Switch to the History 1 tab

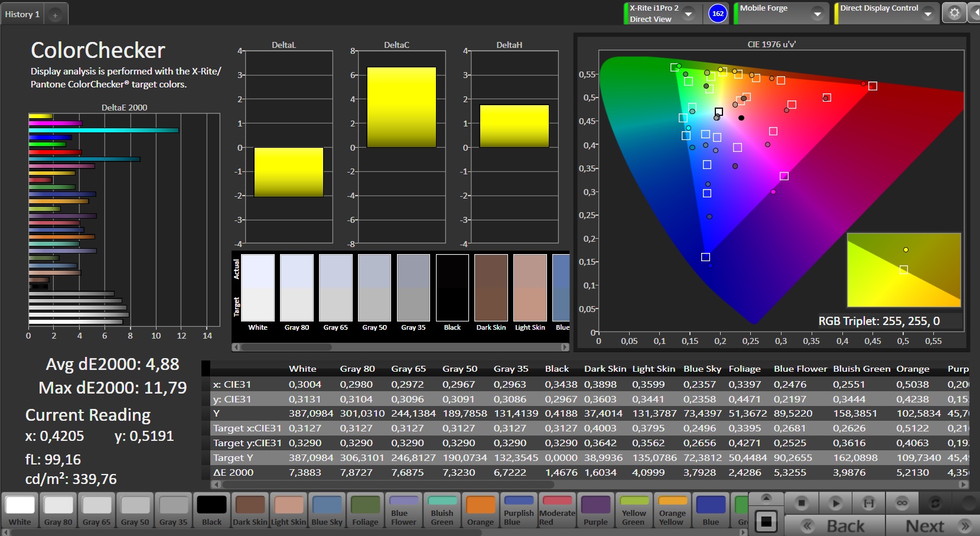[22, 14]
